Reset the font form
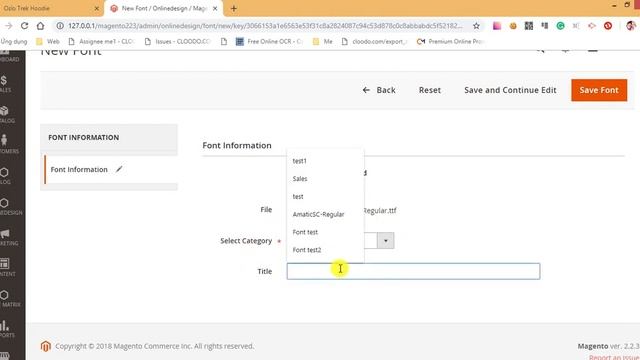Viewport: 640px width, 360px height. point(430,90)
